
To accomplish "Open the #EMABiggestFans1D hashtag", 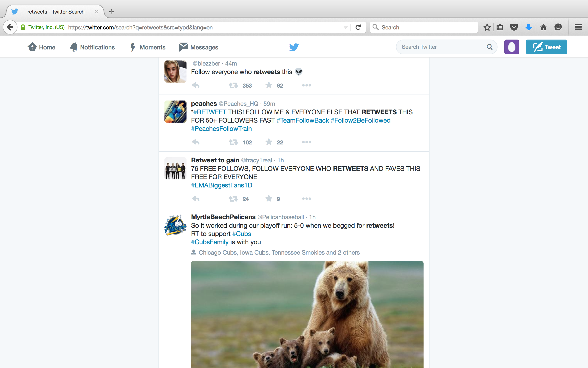I will point(222,185).
